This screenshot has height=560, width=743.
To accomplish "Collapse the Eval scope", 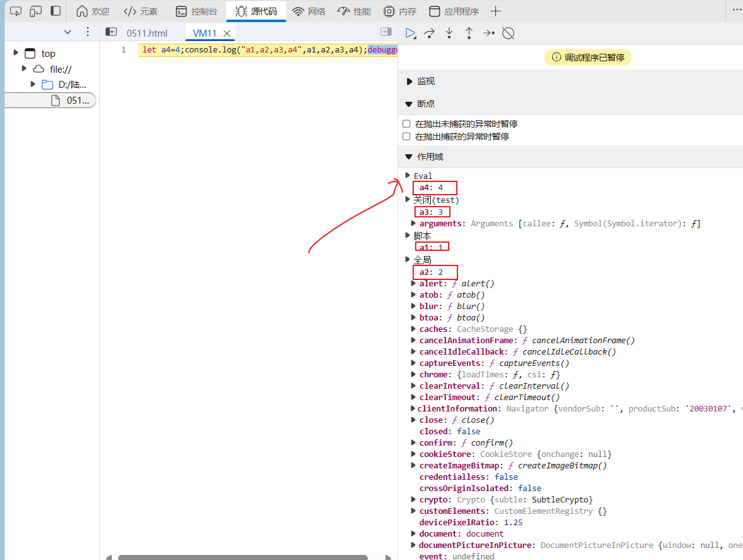I will pos(408,176).
